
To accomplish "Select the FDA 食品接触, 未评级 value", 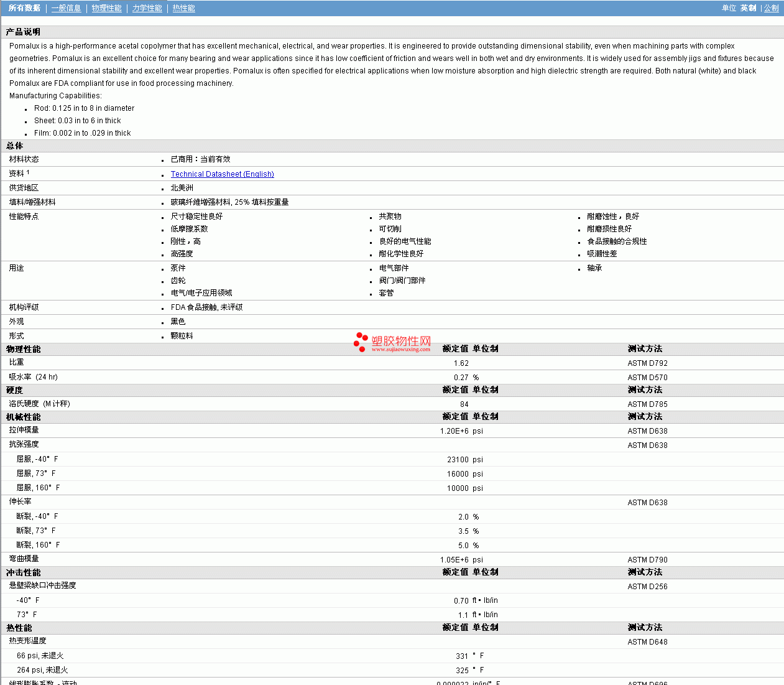I will pos(207,307).
